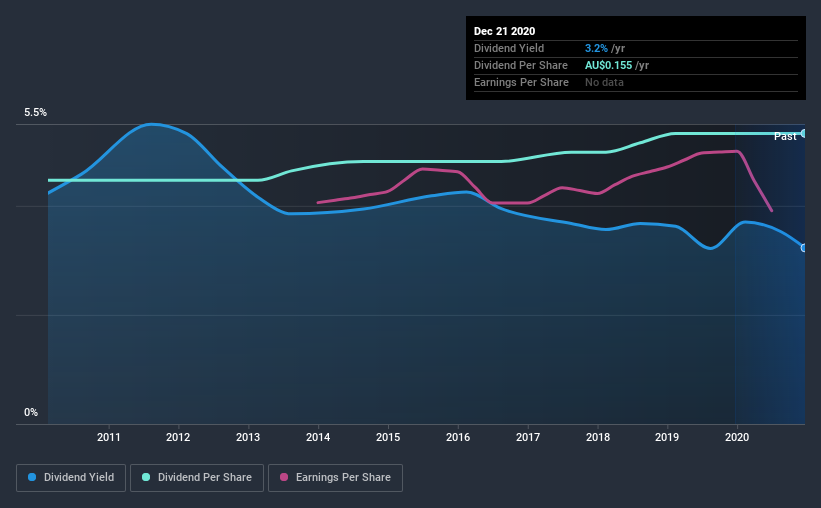
Task: Toggle the Dividend Yield legend button
Action: click(x=71, y=478)
